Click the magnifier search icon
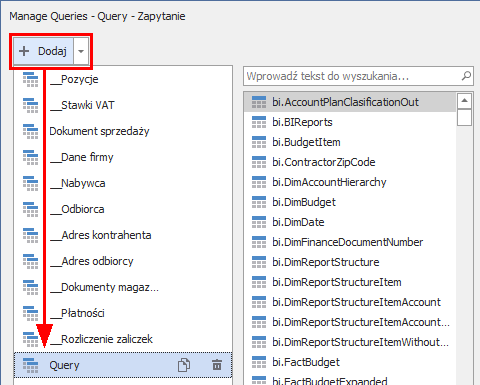The height and width of the screenshot is (385, 480). click(466, 76)
